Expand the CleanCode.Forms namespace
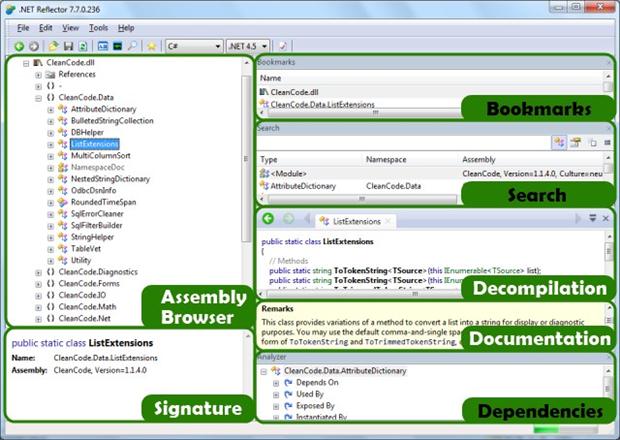Image resolution: width=620 pixels, height=440 pixels. [38, 284]
